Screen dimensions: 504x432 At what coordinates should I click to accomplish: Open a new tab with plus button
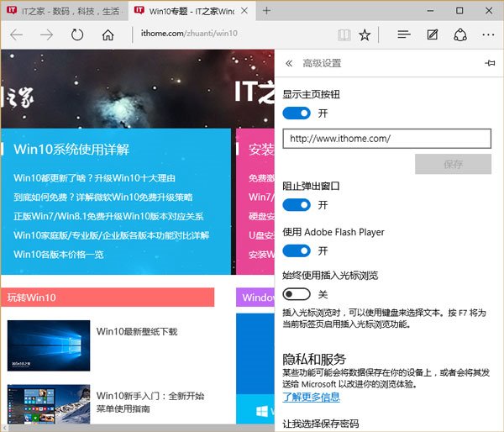click(266, 11)
